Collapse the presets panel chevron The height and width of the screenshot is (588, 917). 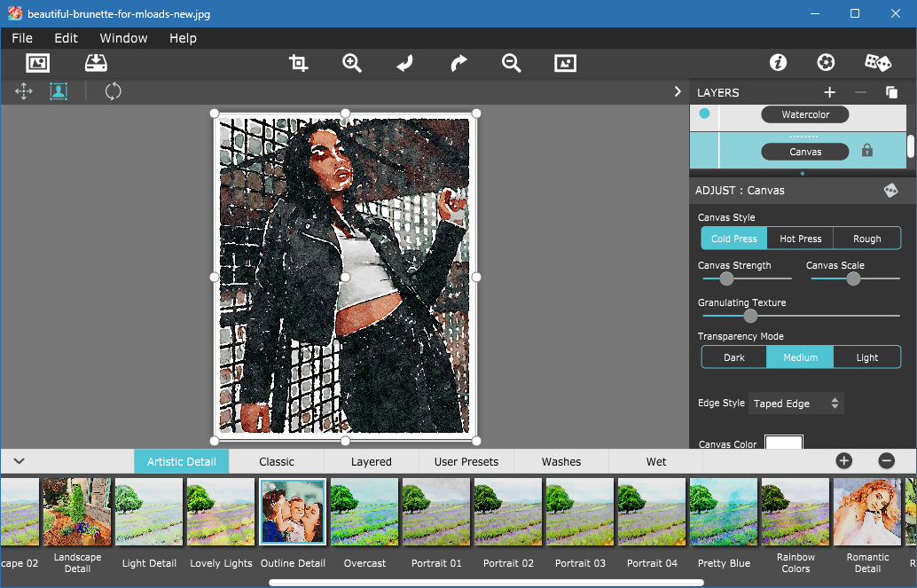tap(19, 461)
